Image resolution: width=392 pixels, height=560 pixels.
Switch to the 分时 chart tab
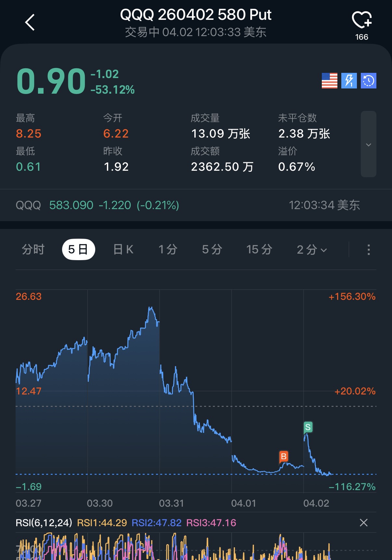click(x=33, y=250)
